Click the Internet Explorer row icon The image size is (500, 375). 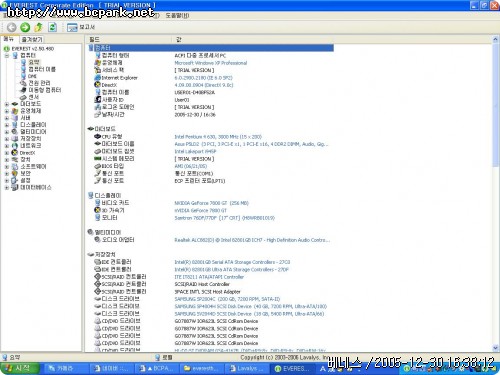point(97,78)
